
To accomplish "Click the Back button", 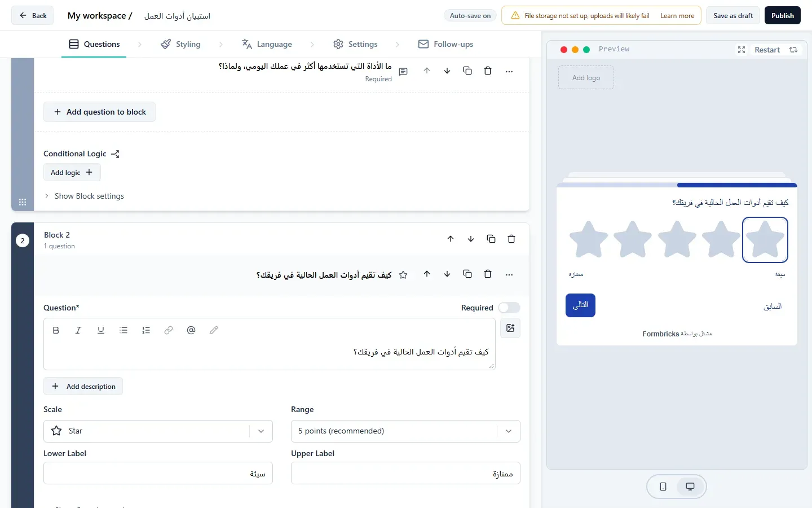I will click(33, 16).
